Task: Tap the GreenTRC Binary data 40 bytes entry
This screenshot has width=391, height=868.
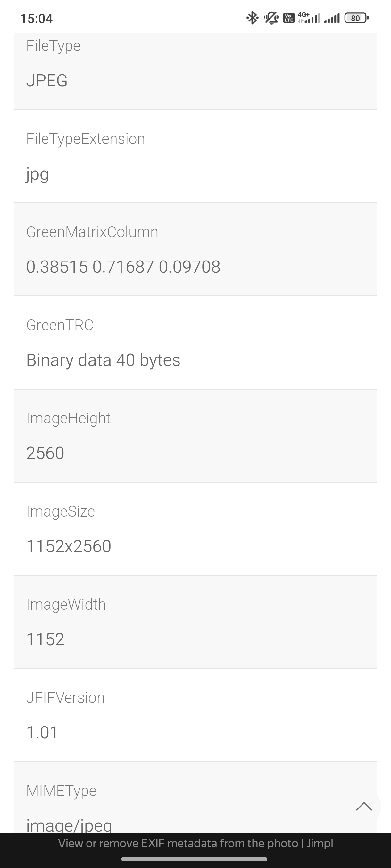Action: [x=103, y=360]
